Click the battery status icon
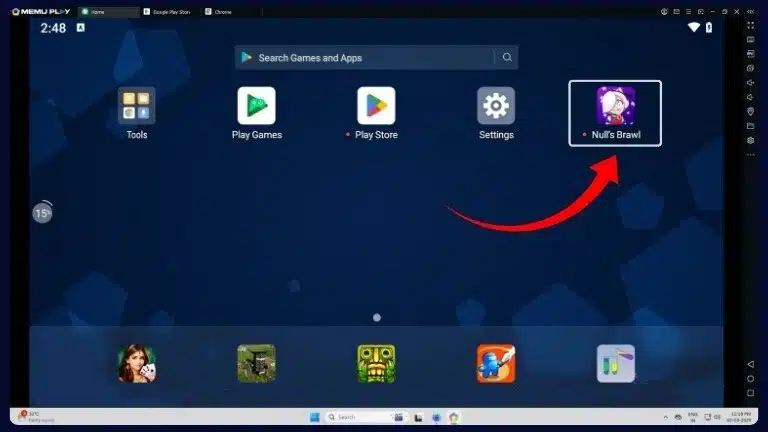768x432 pixels. point(709,27)
